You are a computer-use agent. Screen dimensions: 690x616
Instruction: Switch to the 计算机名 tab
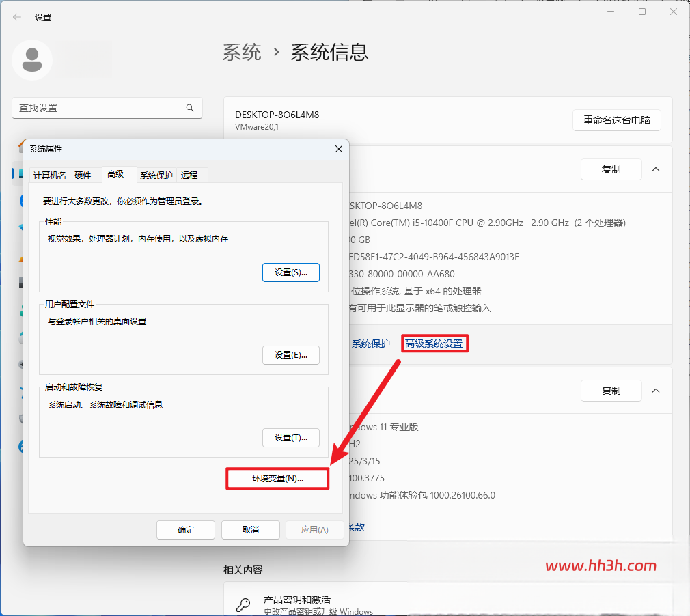click(x=49, y=175)
